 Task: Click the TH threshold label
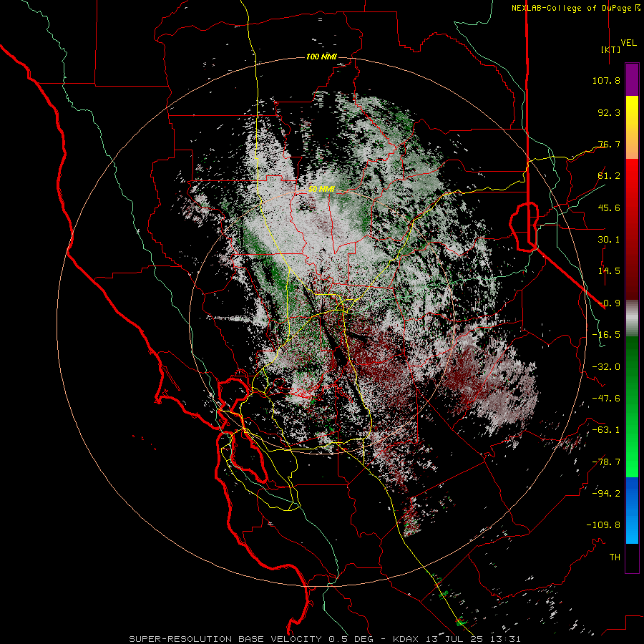tap(615, 557)
